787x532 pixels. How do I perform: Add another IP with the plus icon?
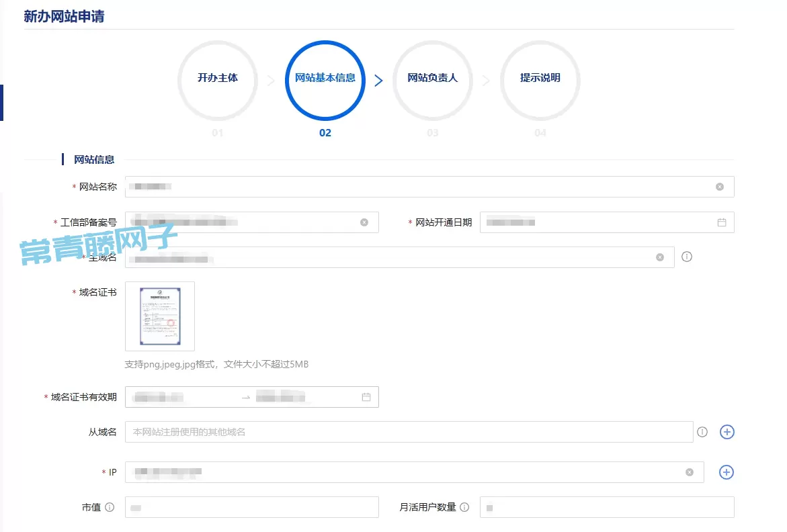click(x=727, y=472)
